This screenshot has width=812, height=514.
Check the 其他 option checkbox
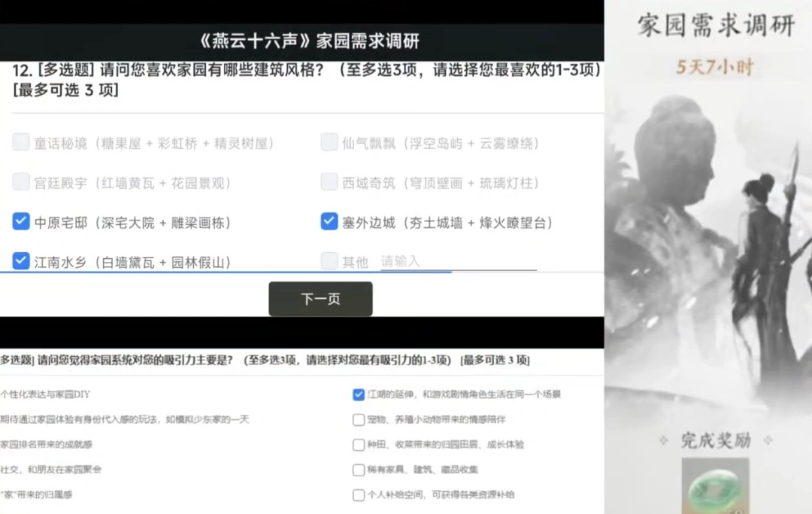tap(329, 260)
